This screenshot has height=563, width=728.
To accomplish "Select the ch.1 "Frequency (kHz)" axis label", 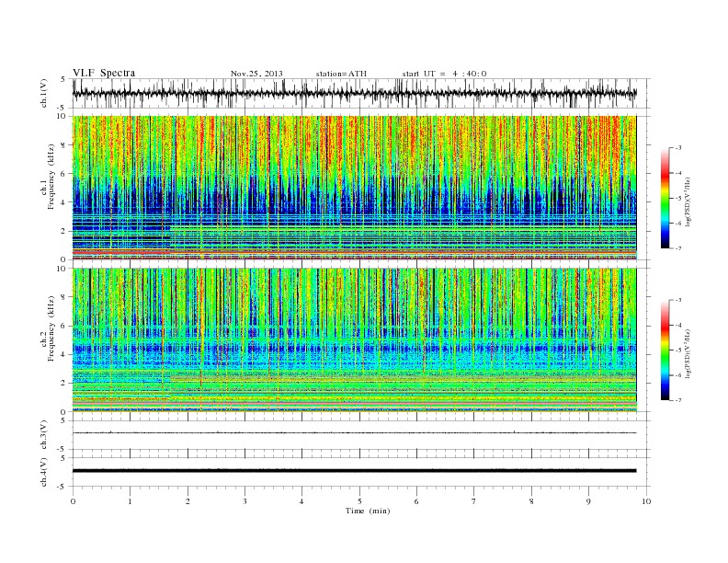I will click(51, 177).
